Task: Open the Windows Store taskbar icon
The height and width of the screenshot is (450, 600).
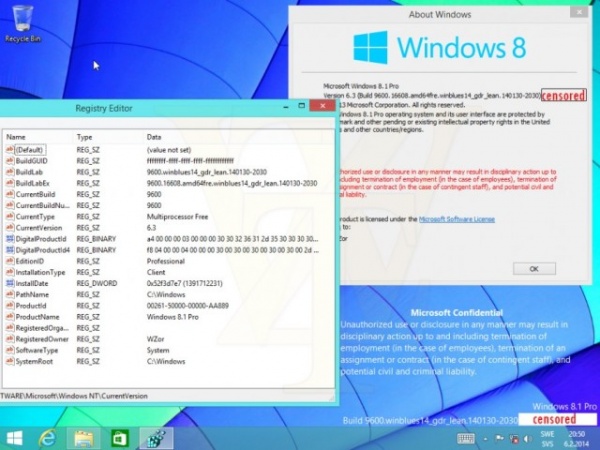Action: pyautogui.click(x=119, y=438)
